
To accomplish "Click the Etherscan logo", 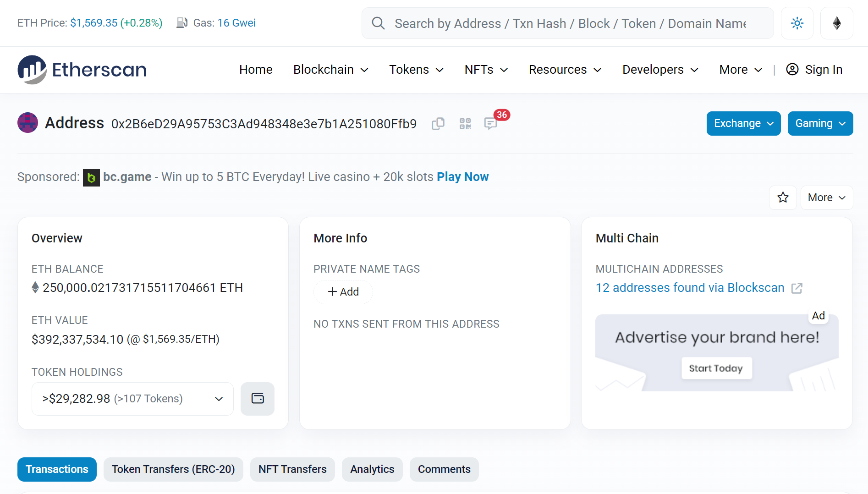I will [82, 70].
